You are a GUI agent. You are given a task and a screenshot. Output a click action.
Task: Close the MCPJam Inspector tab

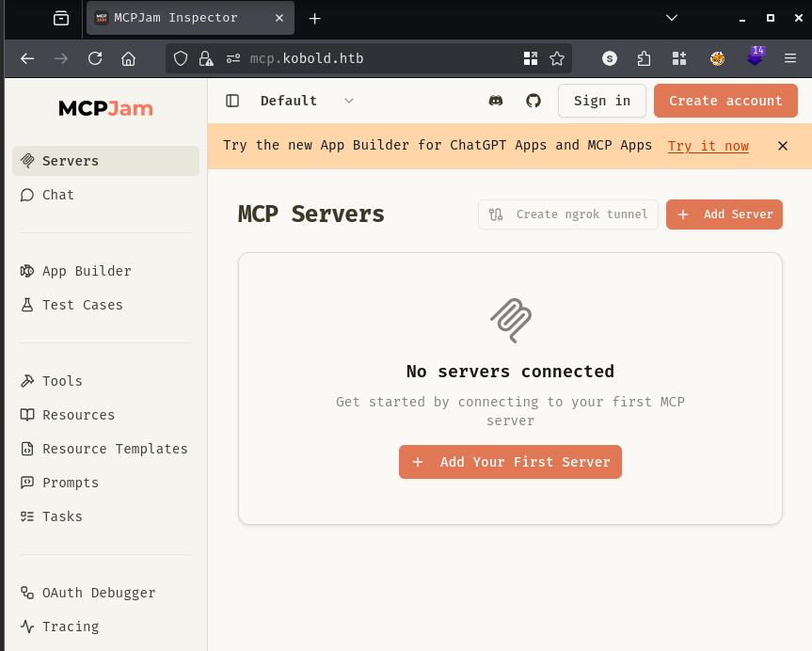pyautogui.click(x=279, y=18)
